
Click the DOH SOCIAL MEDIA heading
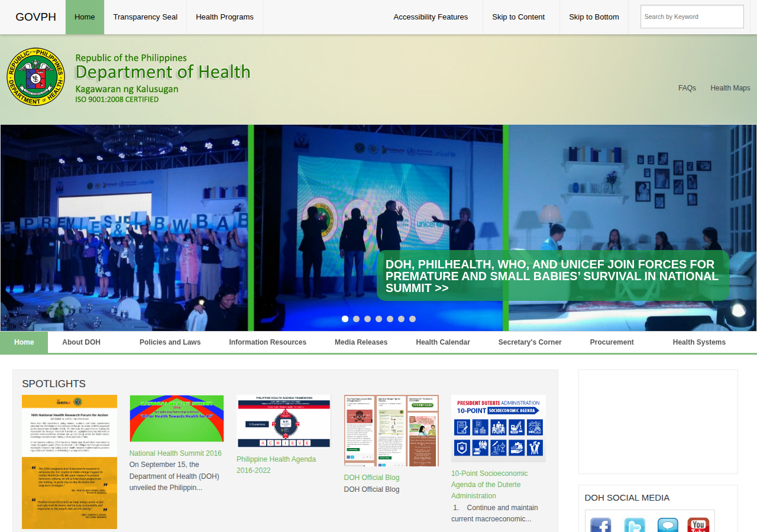627,498
